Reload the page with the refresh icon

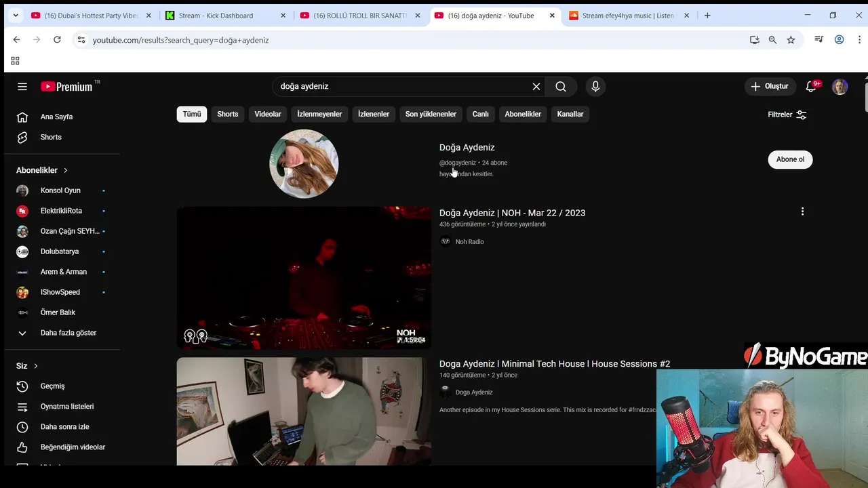(x=57, y=40)
